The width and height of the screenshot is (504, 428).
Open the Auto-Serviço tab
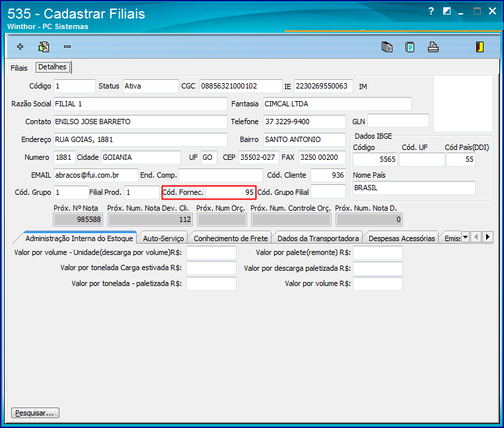click(163, 238)
